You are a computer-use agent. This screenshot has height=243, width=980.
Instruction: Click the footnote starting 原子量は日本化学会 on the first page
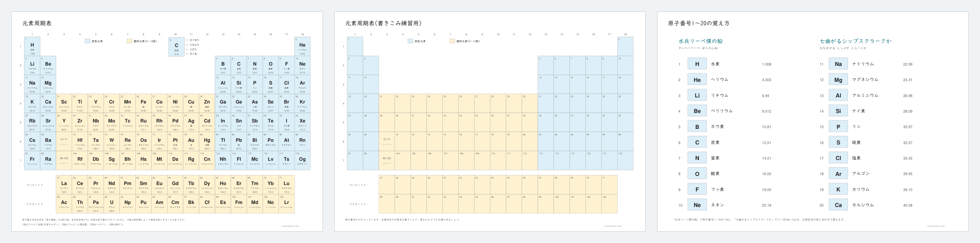(104, 220)
